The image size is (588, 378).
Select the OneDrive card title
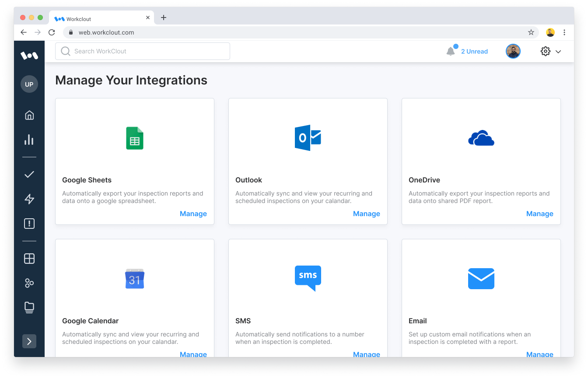point(424,180)
